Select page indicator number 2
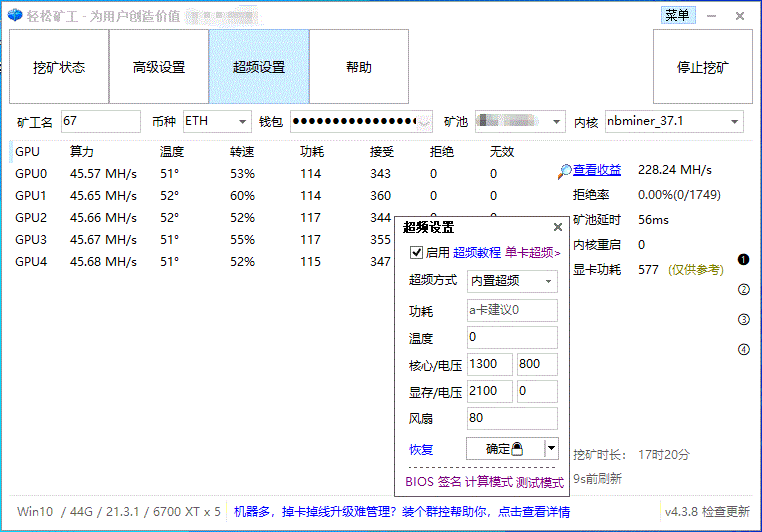The width and height of the screenshot is (762, 532). (743, 290)
